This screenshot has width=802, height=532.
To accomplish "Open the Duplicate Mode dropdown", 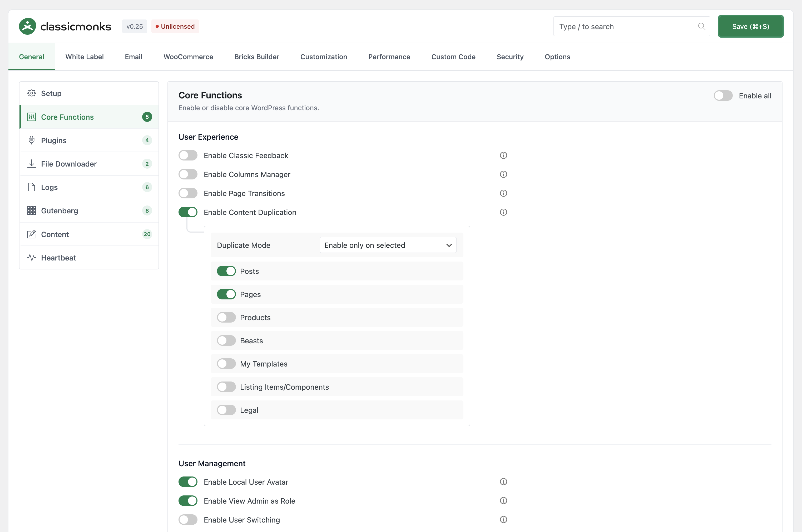I will point(388,245).
